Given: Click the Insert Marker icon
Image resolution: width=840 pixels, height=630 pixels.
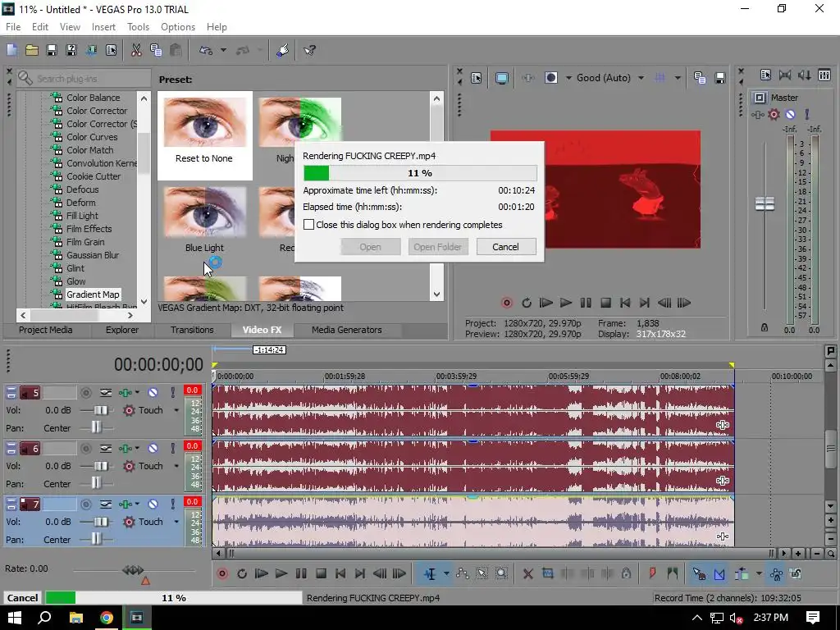Looking at the screenshot, I should click(x=652, y=573).
